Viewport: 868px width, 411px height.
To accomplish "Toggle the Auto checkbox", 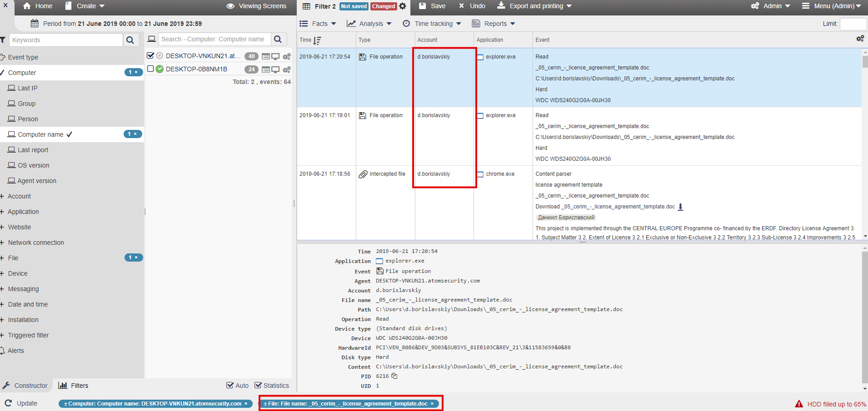I will pos(230,386).
